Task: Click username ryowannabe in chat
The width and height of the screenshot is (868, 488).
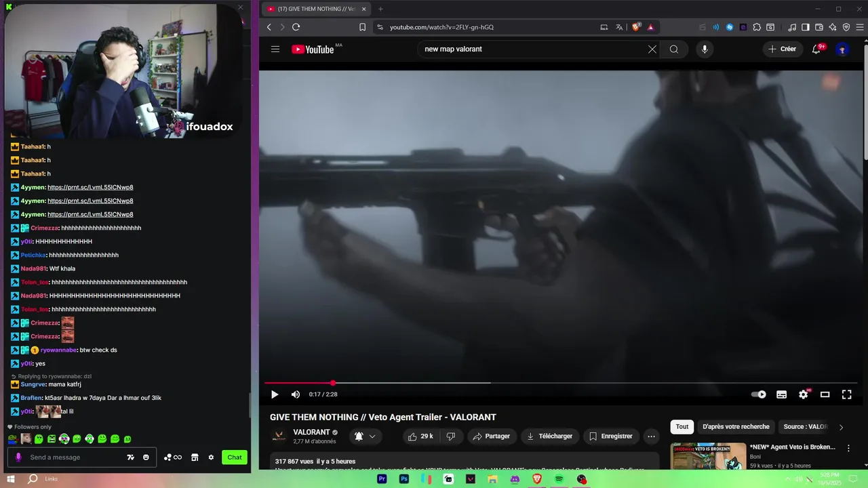Action: [x=58, y=350]
